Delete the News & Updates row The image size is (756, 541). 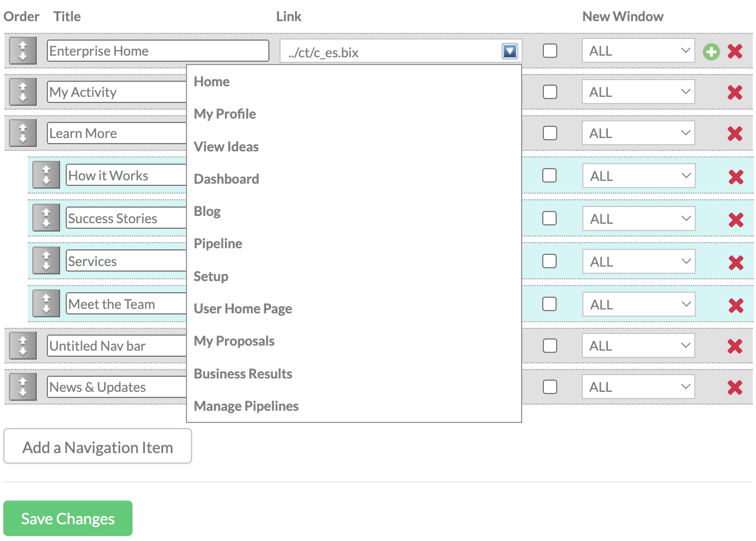(x=735, y=387)
